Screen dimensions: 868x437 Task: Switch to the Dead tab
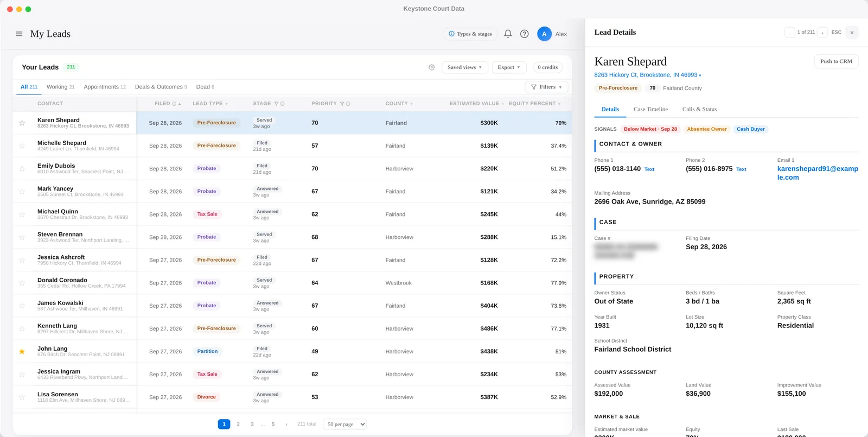click(x=205, y=87)
